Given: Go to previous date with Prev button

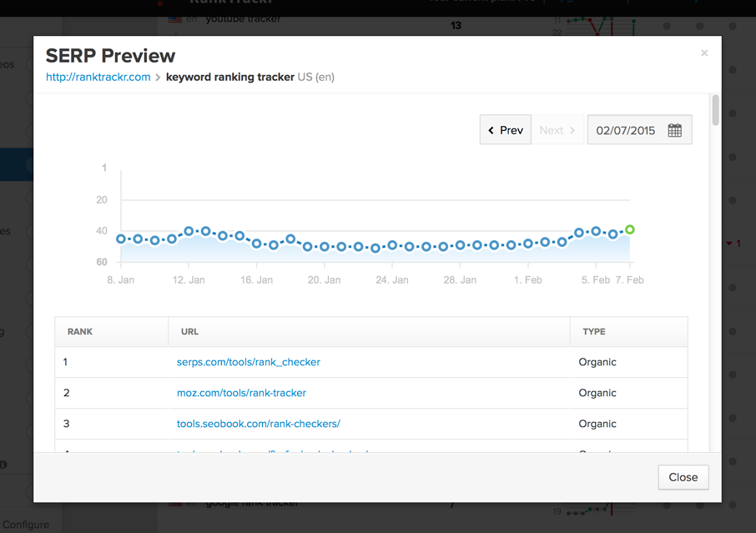Looking at the screenshot, I should [x=506, y=129].
